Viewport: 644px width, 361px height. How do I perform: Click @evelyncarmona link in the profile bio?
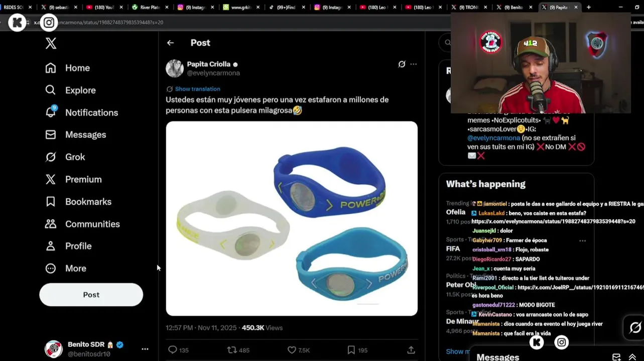tap(493, 138)
